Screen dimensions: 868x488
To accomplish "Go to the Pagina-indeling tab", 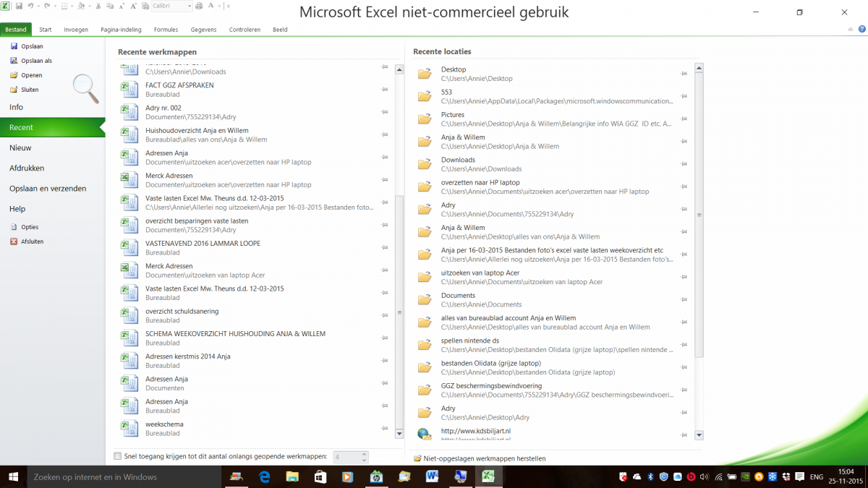I will (x=121, y=30).
